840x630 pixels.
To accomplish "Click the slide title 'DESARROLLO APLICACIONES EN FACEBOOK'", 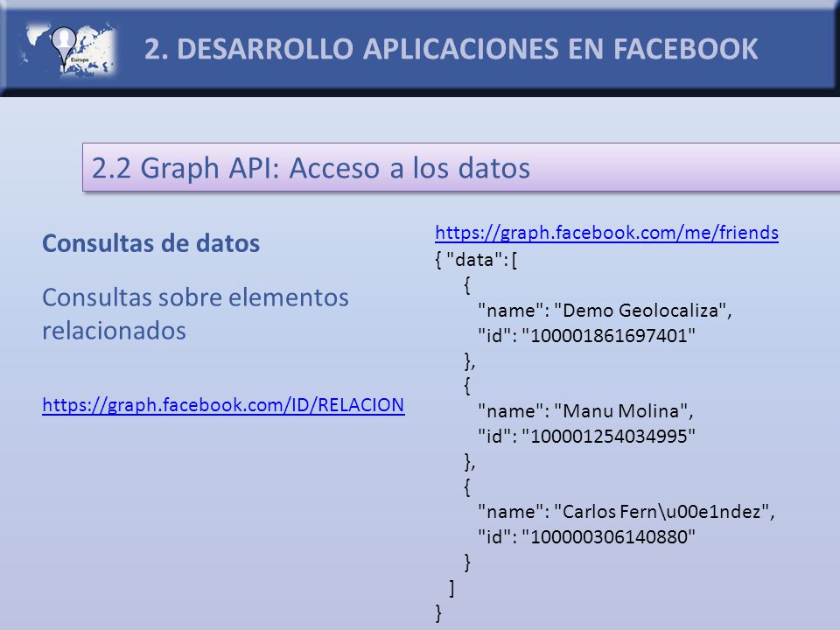I will click(451, 49).
